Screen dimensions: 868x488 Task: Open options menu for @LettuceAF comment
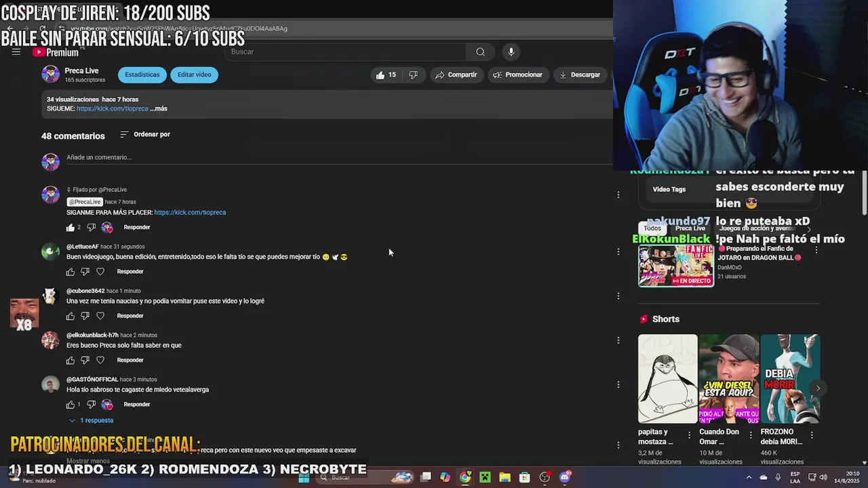coord(618,251)
